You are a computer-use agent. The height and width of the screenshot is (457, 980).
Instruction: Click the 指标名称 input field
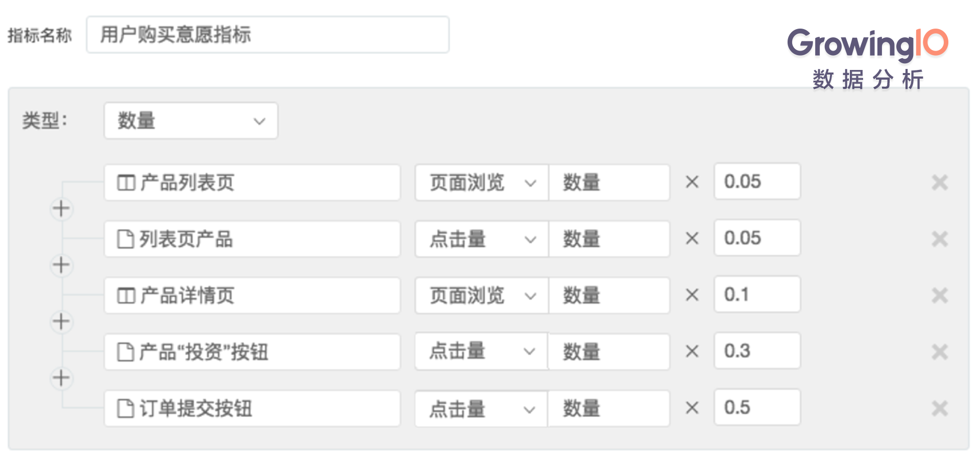pyautogui.click(x=268, y=35)
